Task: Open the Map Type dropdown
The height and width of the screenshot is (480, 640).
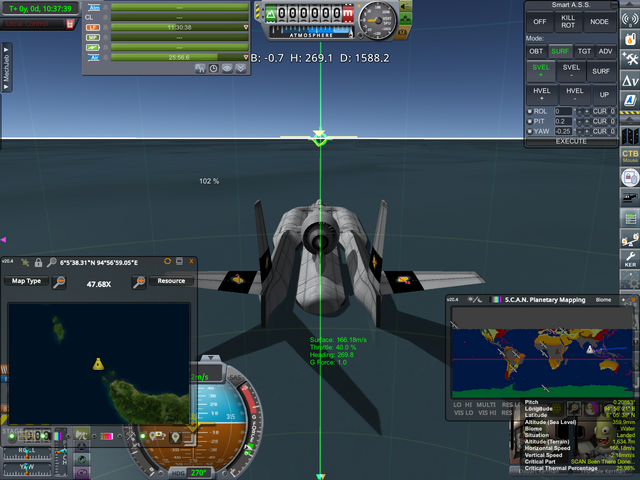Action: coord(26,281)
